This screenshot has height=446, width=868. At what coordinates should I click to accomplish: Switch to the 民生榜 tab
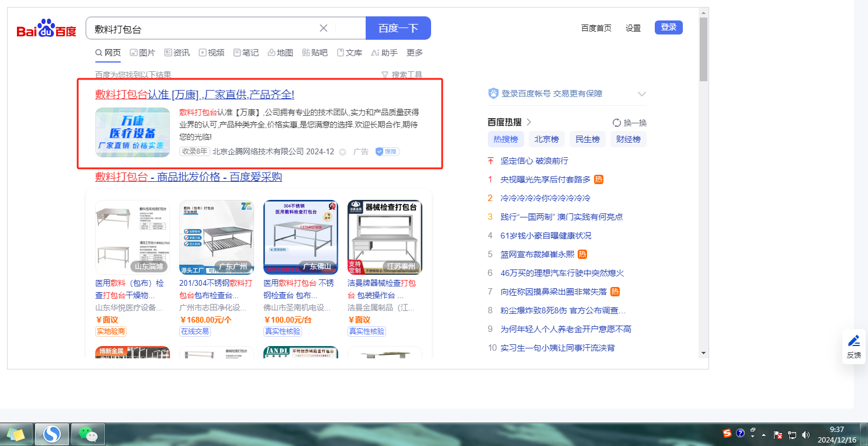pos(588,139)
